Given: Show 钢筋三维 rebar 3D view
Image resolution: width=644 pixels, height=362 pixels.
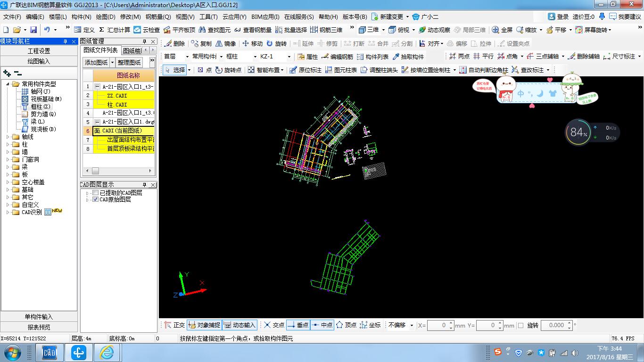Looking at the screenshot, I should coord(326,30).
